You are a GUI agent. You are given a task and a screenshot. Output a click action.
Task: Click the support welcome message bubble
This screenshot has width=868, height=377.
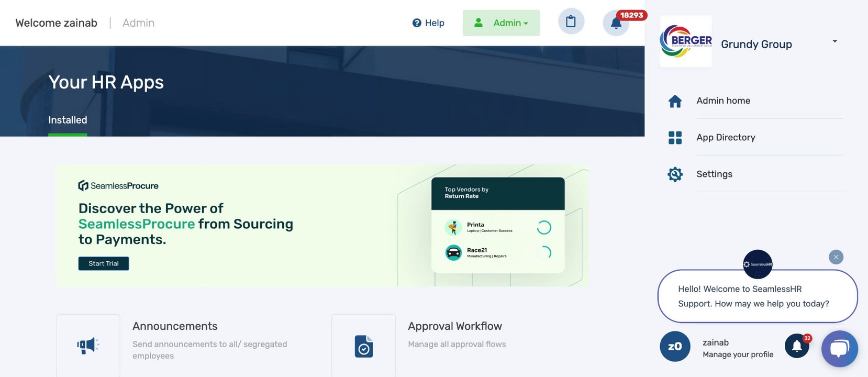pyautogui.click(x=758, y=296)
